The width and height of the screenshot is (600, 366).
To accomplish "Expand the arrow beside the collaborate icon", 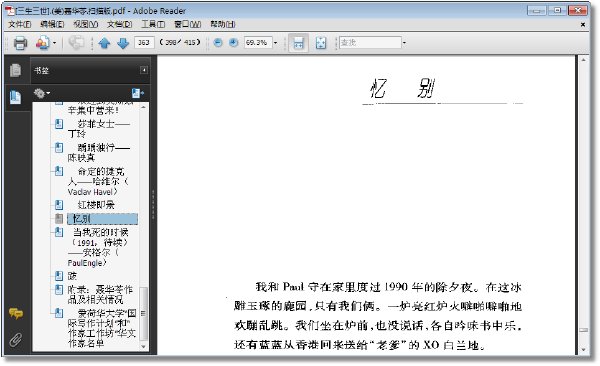I will 54,43.
